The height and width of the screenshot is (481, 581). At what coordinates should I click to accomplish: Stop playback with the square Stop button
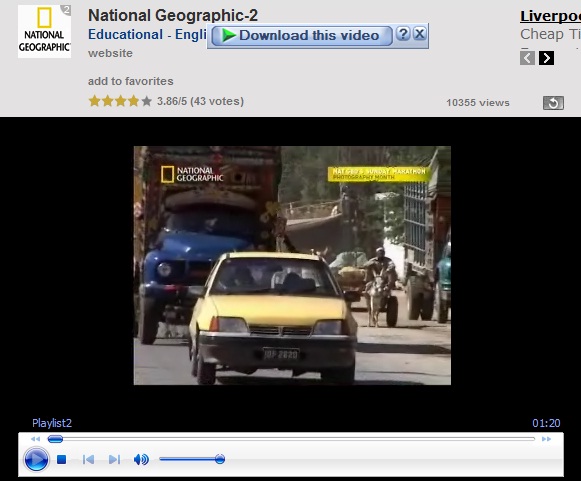pos(62,460)
